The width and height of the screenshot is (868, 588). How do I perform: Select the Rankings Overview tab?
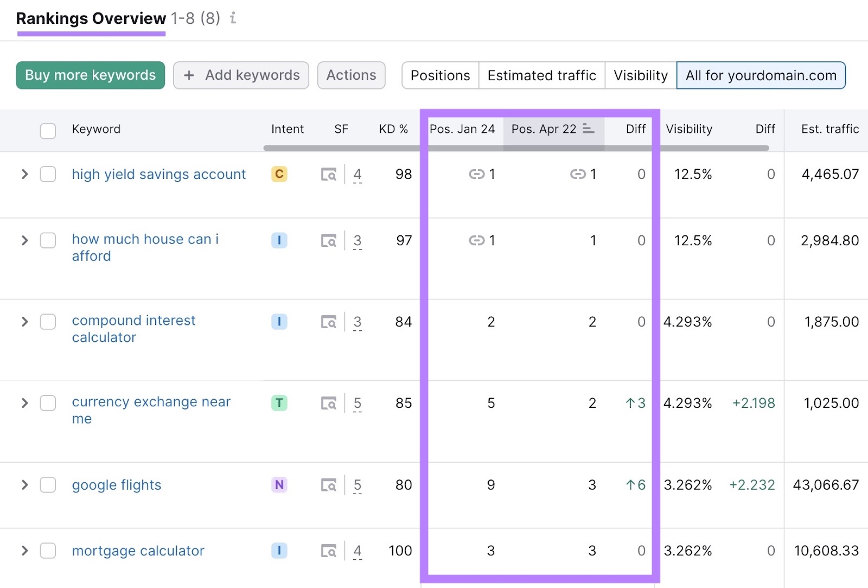pyautogui.click(x=91, y=19)
